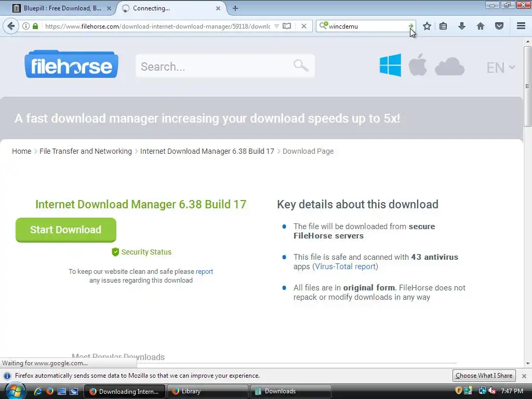Click the green Start Download button
532x399 pixels.
[66, 230]
